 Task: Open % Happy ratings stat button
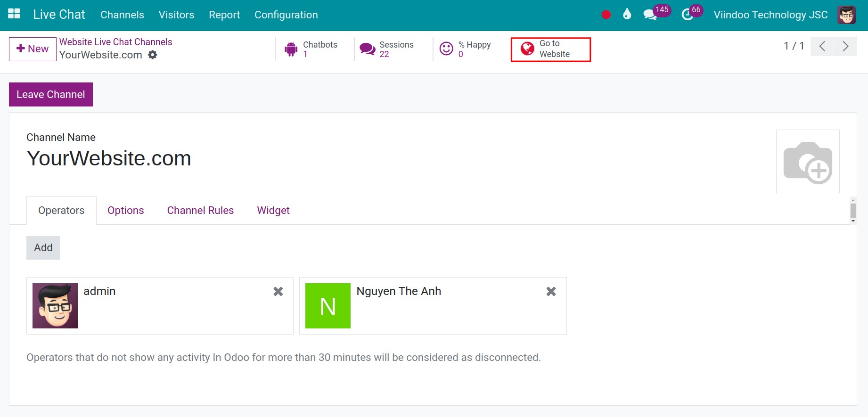point(472,49)
